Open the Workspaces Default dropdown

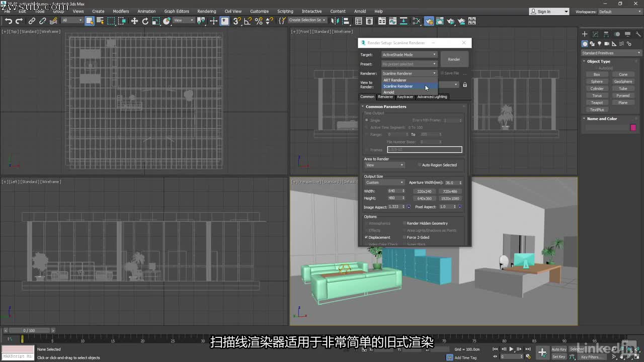click(x=620, y=12)
